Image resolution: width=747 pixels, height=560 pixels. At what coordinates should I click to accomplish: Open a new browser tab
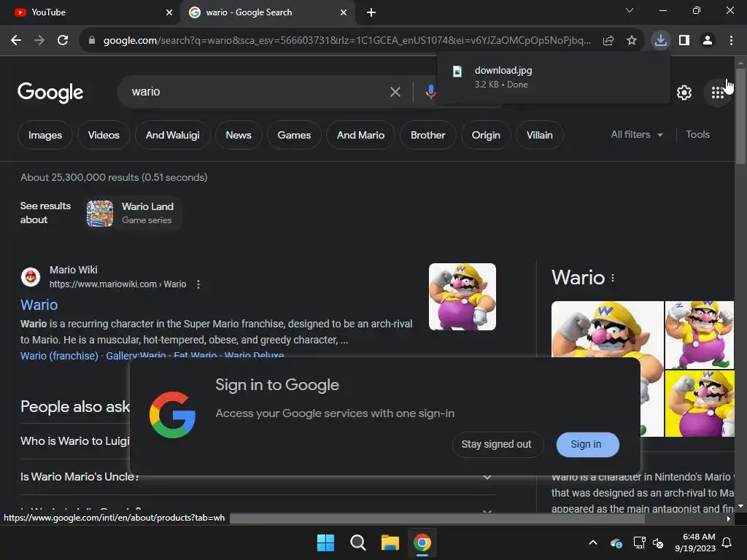pyautogui.click(x=371, y=12)
